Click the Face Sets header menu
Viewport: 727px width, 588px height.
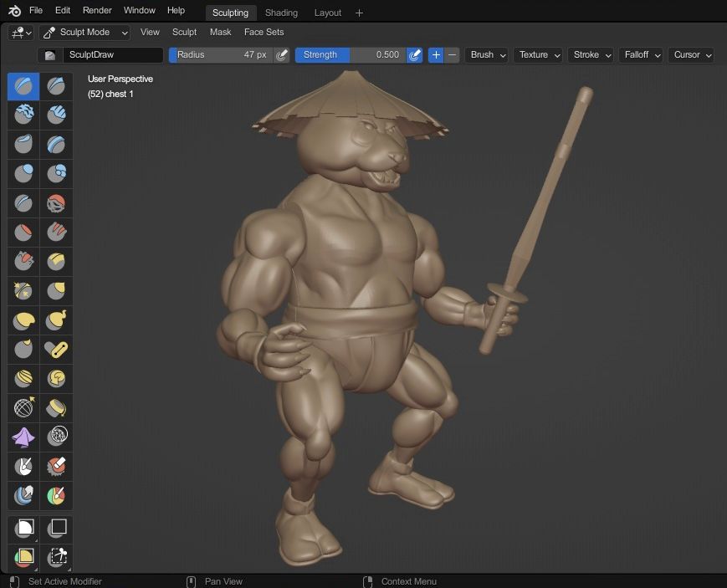264,33
